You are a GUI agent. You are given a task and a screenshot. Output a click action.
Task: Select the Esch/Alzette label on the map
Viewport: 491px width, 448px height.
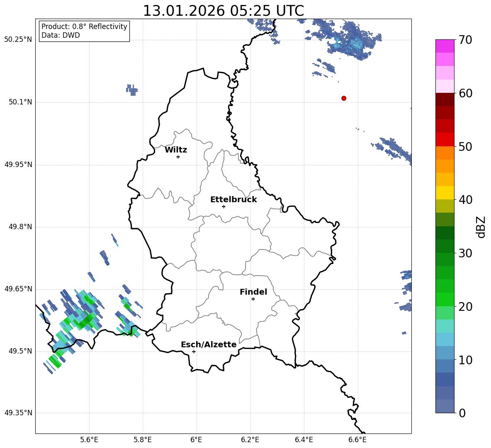[209, 344]
